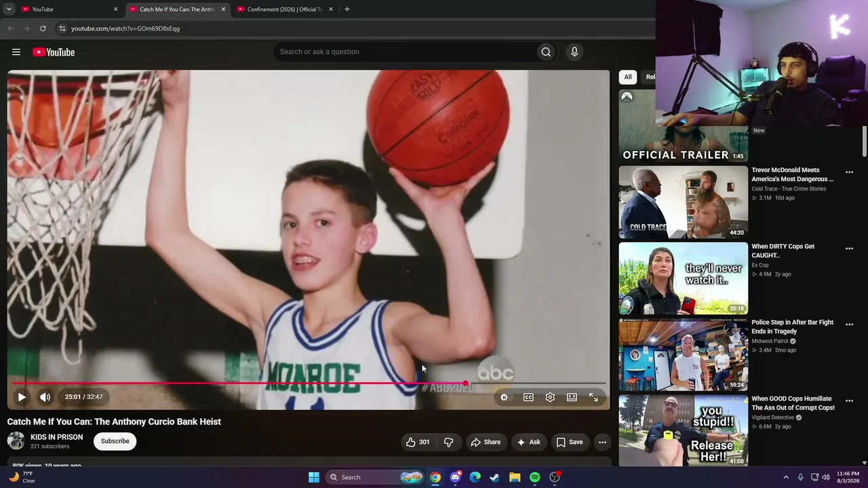The width and height of the screenshot is (868, 488).
Task: Show hidden system tray icons
Action: click(786, 477)
